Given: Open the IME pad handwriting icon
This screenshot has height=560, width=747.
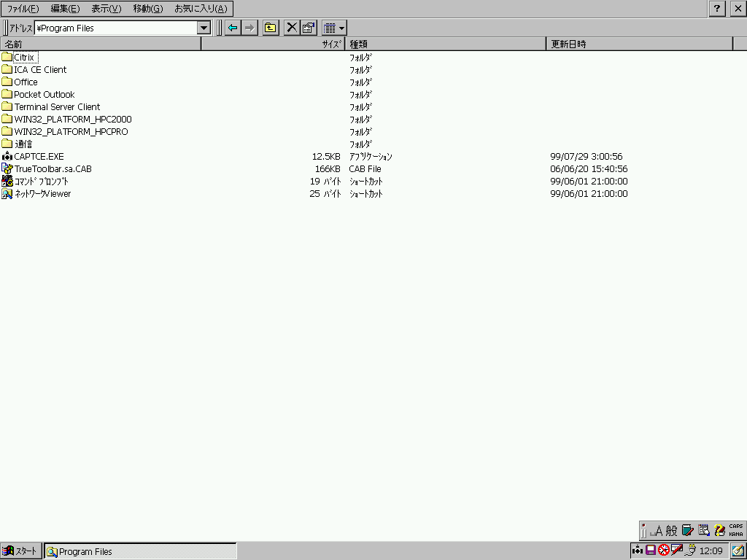Looking at the screenshot, I should pyautogui.click(x=704, y=531).
